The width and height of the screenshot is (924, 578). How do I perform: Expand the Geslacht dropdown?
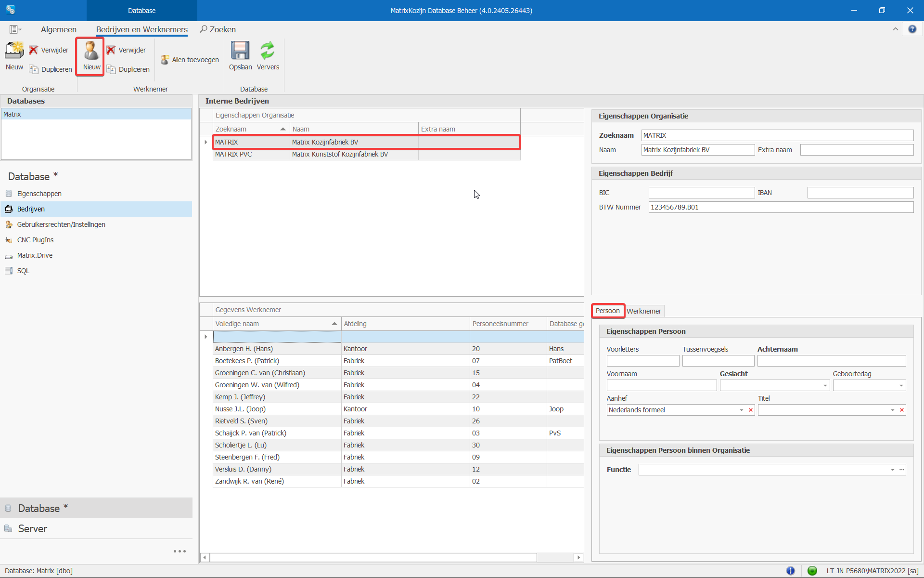point(825,385)
